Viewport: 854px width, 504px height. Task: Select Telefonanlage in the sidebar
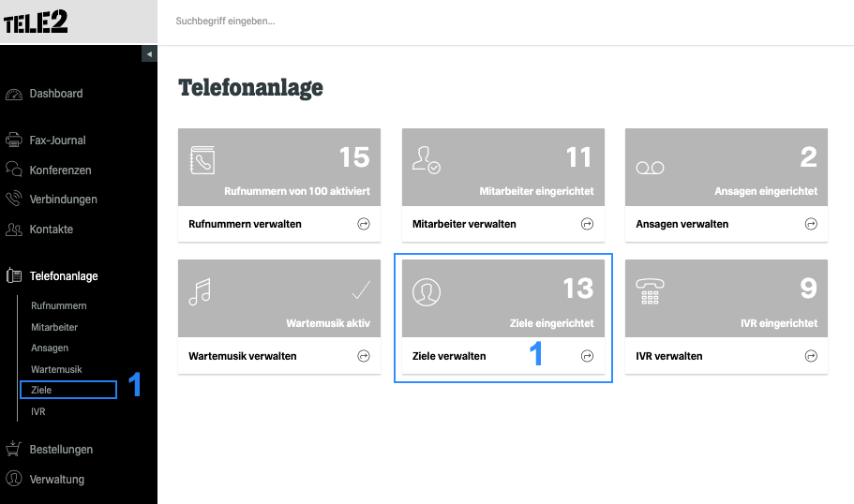click(x=64, y=276)
